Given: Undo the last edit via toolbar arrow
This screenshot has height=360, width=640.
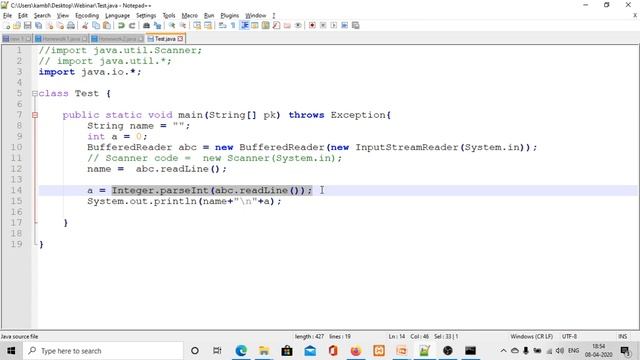Looking at the screenshot, I should click(x=121, y=25).
